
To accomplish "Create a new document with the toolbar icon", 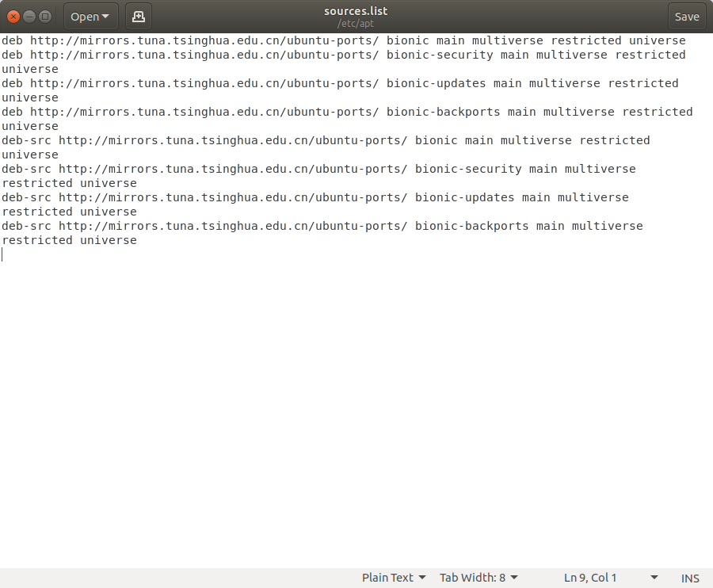I will click(138, 17).
